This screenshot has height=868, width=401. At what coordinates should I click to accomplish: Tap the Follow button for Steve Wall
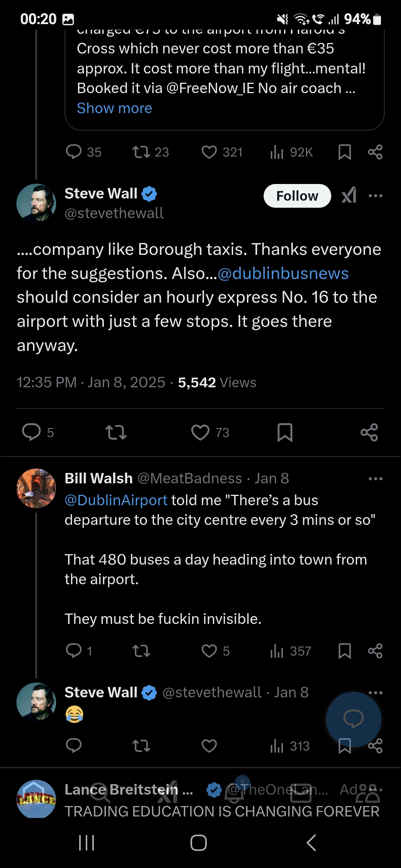tap(297, 196)
